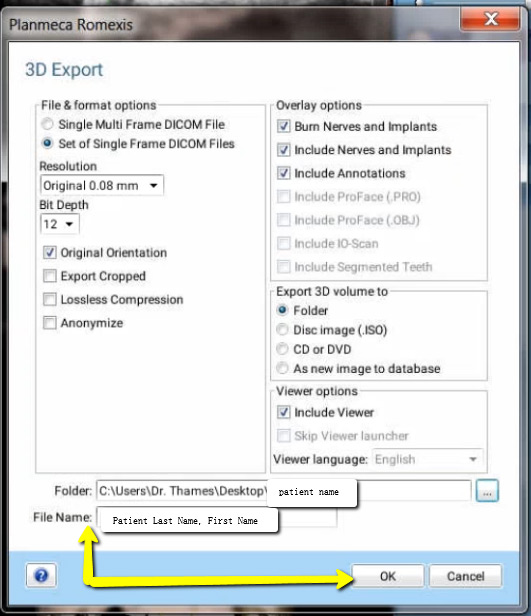This screenshot has height=616, width=531.
Task: Select As new image to database
Action: click(282, 368)
